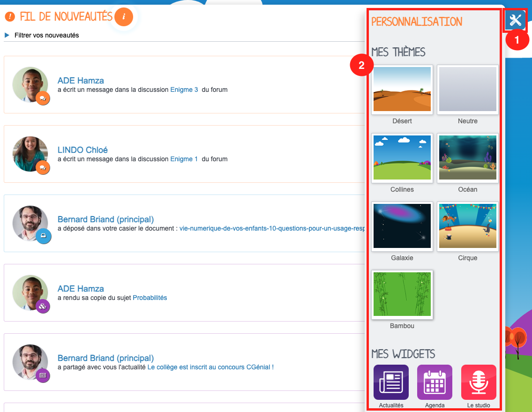
Task: Click the orange exclamation icon in heading
Action: [x=10, y=17]
